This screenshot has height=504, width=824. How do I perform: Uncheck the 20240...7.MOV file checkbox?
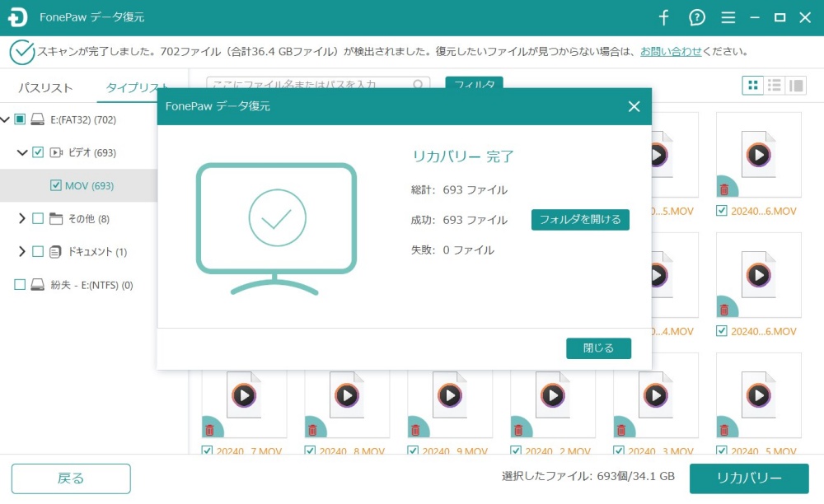coord(207,451)
